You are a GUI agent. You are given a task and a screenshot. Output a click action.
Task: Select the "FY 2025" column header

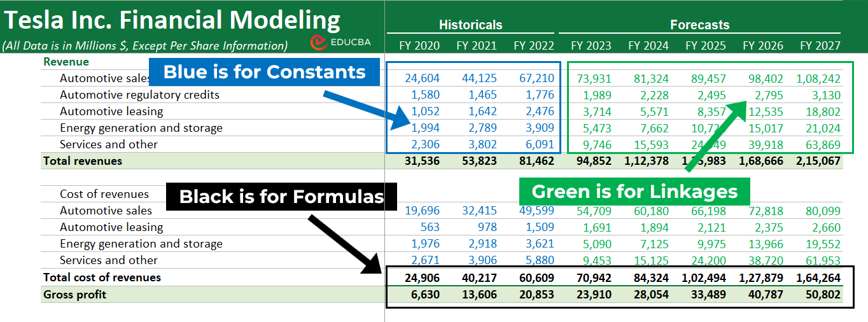coord(706,46)
